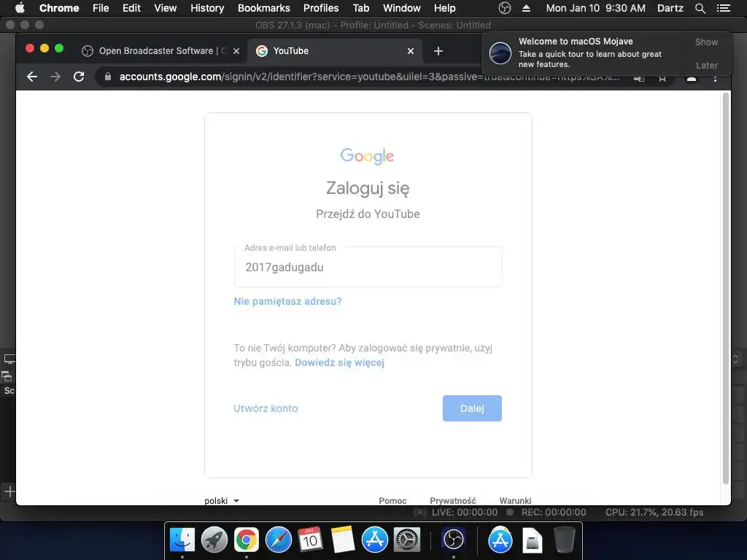Open the Help menu
Image resolution: width=747 pixels, height=560 pixels.
(444, 8)
